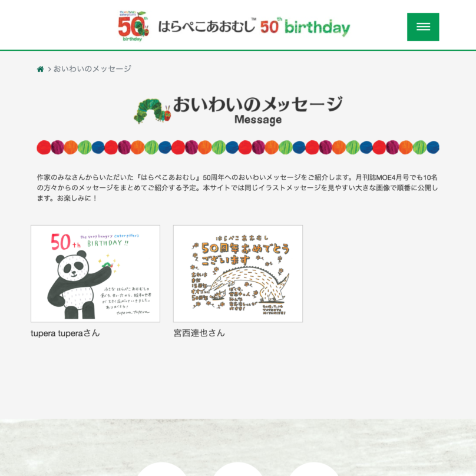The height and width of the screenshot is (476, 476).
Task: Click the tupera tuperaさん caption link
Action: 65,333
